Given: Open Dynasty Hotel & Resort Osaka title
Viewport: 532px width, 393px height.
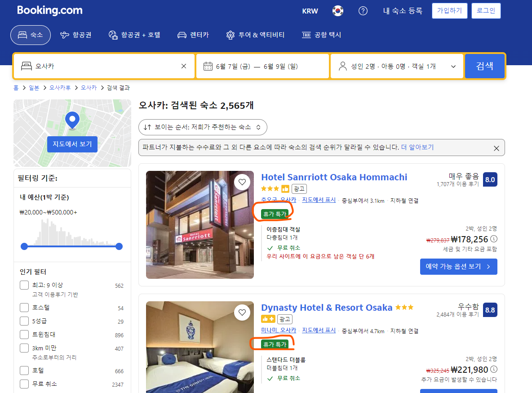Looking at the screenshot, I should [x=327, y=308].
